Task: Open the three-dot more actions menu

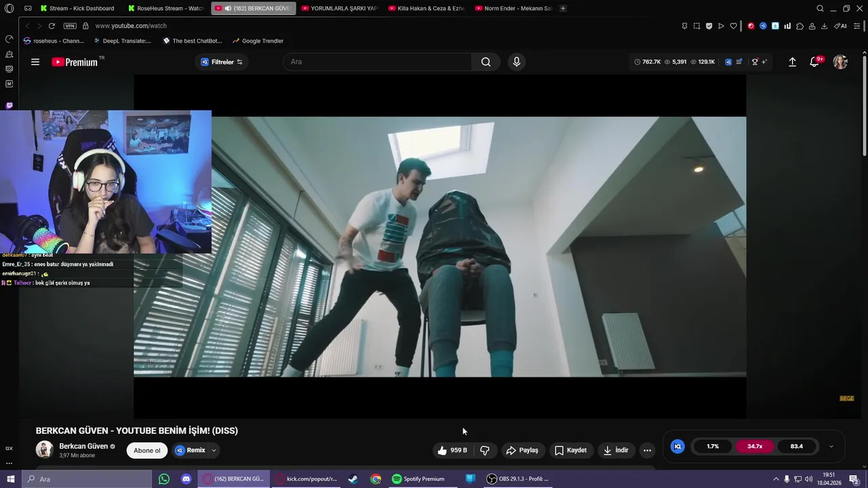Action: [x=647, y=450]
